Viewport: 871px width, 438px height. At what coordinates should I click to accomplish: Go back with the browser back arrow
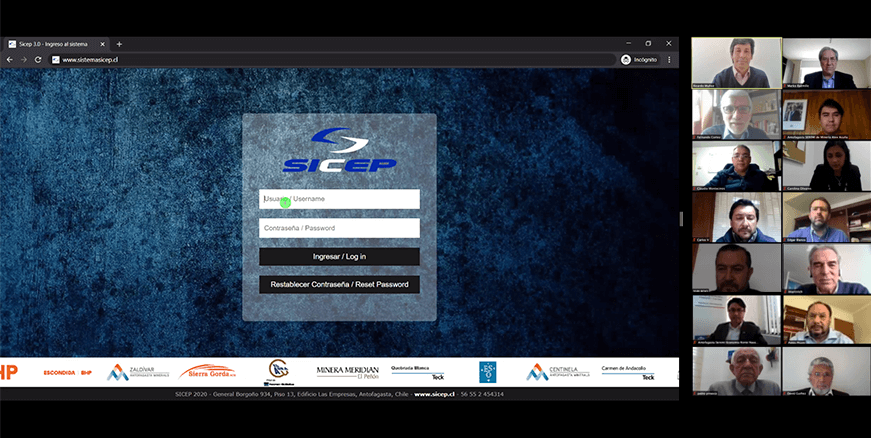click(x=9, y=59)
